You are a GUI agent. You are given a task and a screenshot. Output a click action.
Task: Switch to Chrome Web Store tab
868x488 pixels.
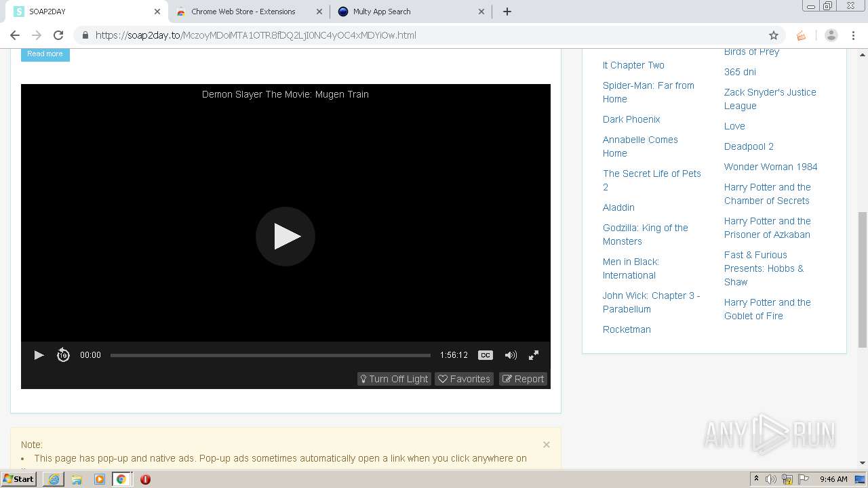(243, 12)
